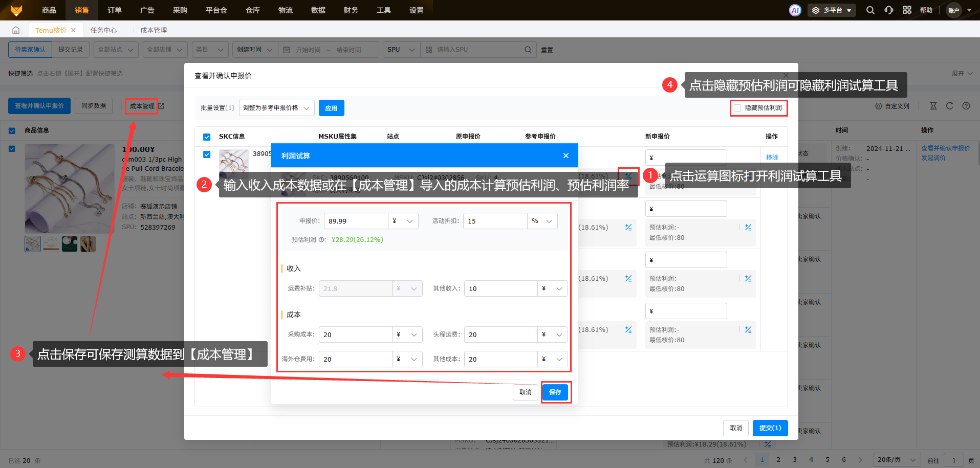The width and height of the screenshot is (980, 468).
Task: Open the 订单 menu
Action: 114,10
